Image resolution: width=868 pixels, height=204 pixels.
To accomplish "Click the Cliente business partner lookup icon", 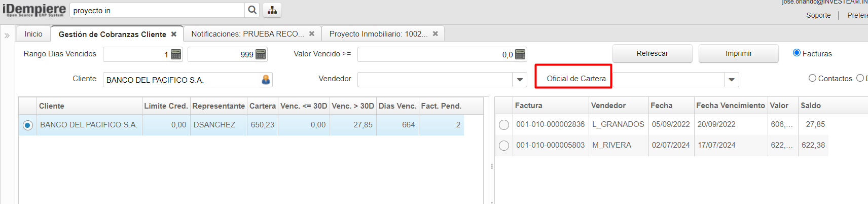I will 266,80.
